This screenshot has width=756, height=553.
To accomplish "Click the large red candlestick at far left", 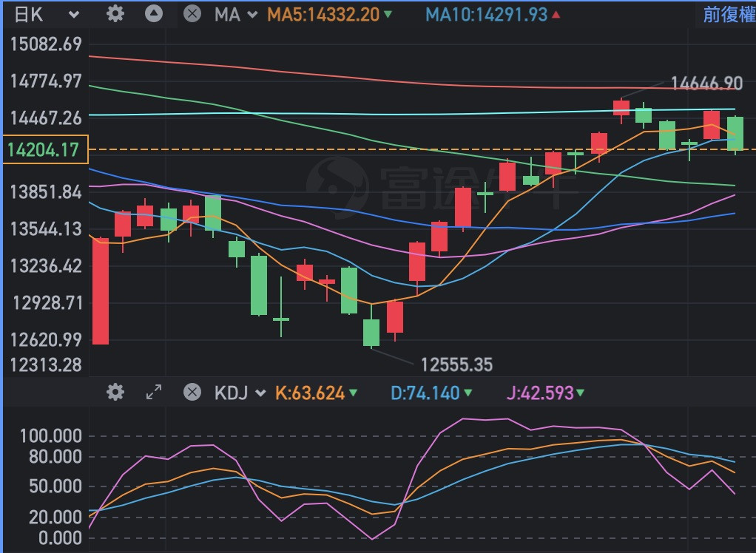I will [x=99, y=291].
